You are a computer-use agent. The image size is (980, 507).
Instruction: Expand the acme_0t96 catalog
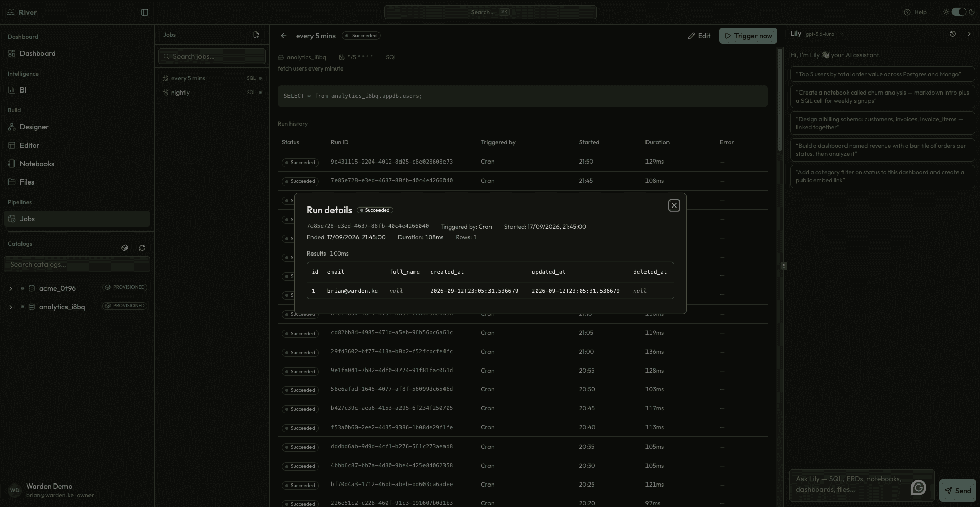10,288
